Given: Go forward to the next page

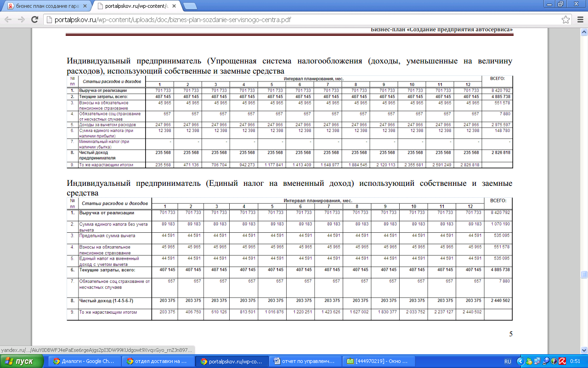Looking at the screenshot, I should point(21,20).
